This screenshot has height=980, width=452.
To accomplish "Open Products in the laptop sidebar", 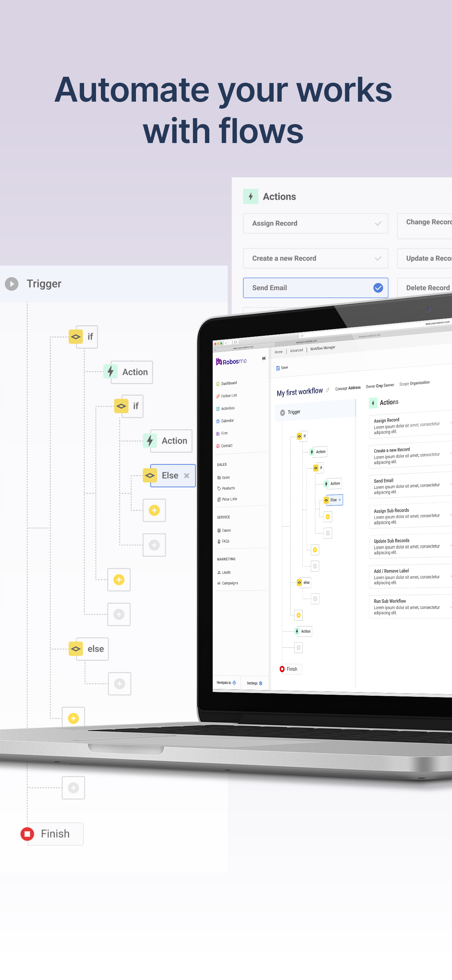I will pos(226,488).
